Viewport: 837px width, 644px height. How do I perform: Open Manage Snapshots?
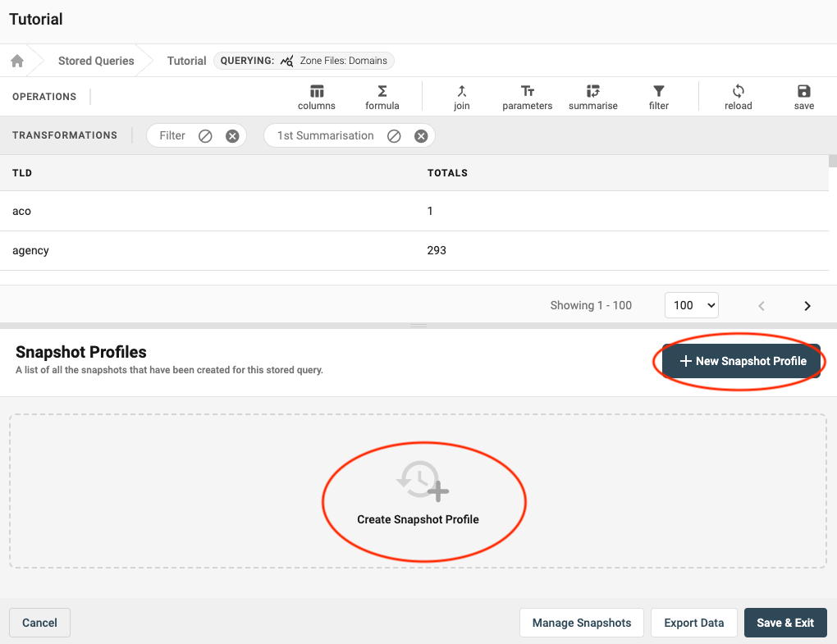[x=582, y=623]
